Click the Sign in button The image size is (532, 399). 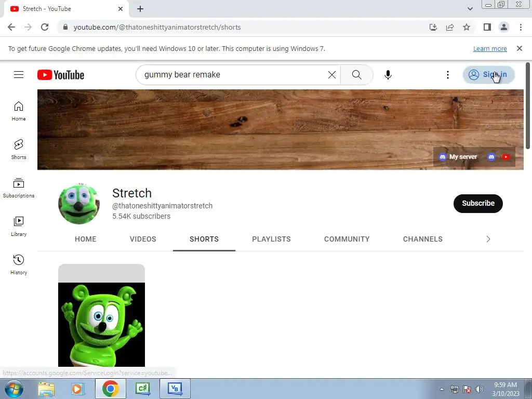click(x=488, y=75)
